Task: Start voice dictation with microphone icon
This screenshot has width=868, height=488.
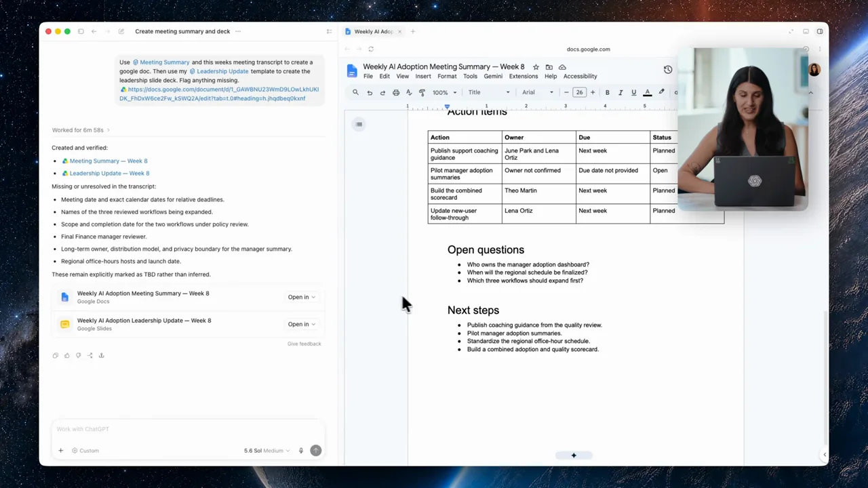Action: pos(301,451)
